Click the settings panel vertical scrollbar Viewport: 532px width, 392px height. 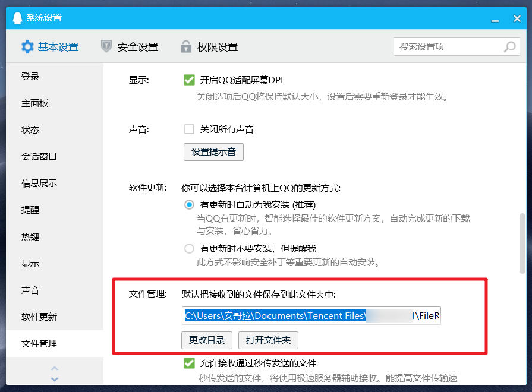pyautogui.click(x=522, y=243)
